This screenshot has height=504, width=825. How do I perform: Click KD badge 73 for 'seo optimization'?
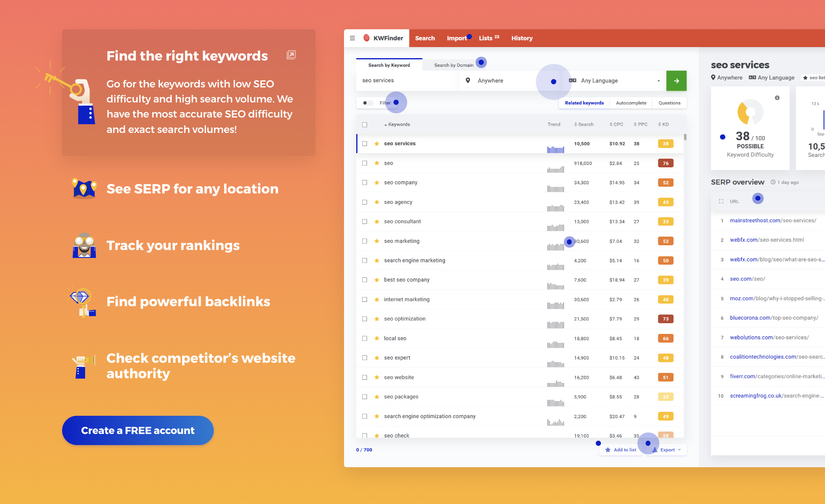pos(665,319)
